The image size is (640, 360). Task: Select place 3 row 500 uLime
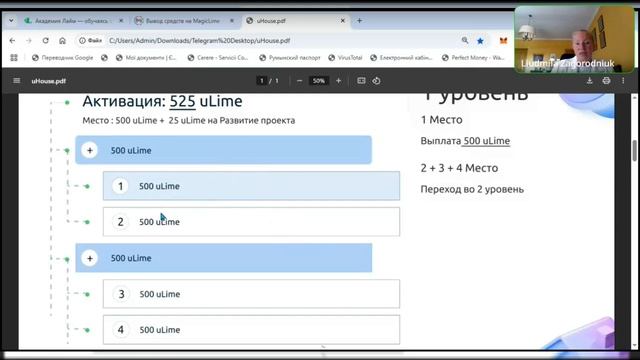click(251, 293)
